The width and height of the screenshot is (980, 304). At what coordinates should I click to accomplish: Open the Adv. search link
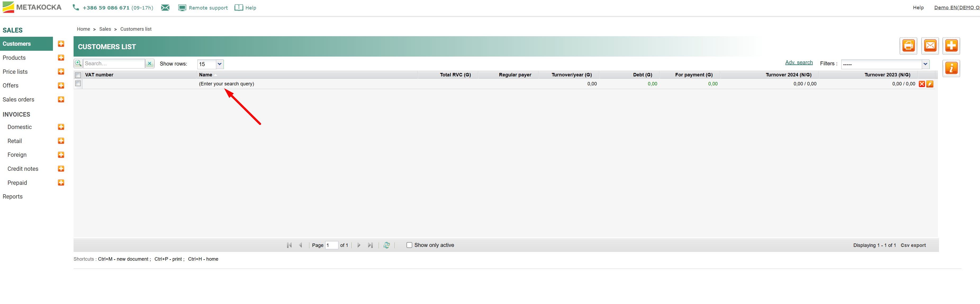coord(798,63)
